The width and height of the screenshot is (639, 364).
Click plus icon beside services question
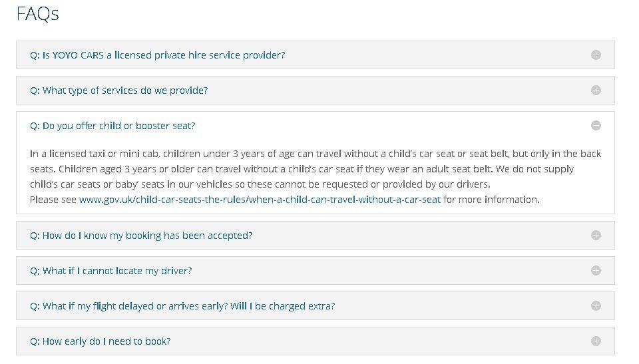point(596,91)
